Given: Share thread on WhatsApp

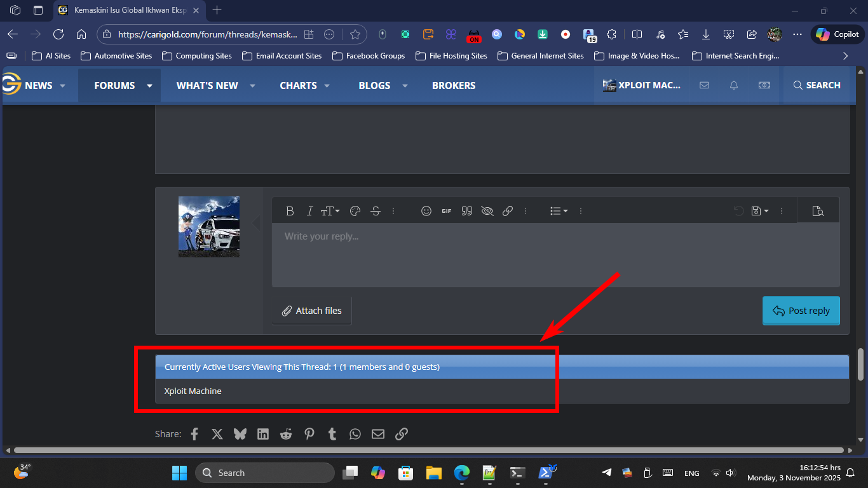Looking at the screenshot, I should point(355,434).
